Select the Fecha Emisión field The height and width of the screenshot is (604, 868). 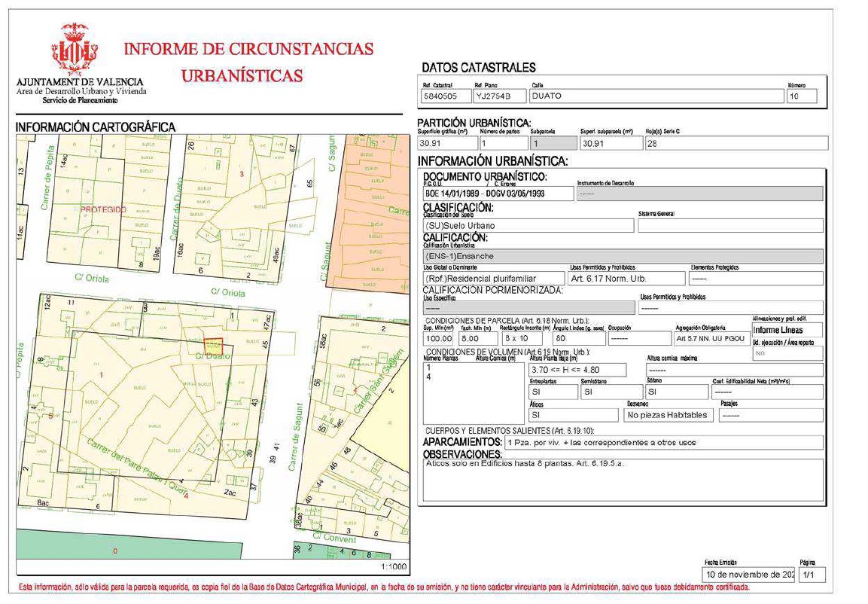(x=749, y=574)
